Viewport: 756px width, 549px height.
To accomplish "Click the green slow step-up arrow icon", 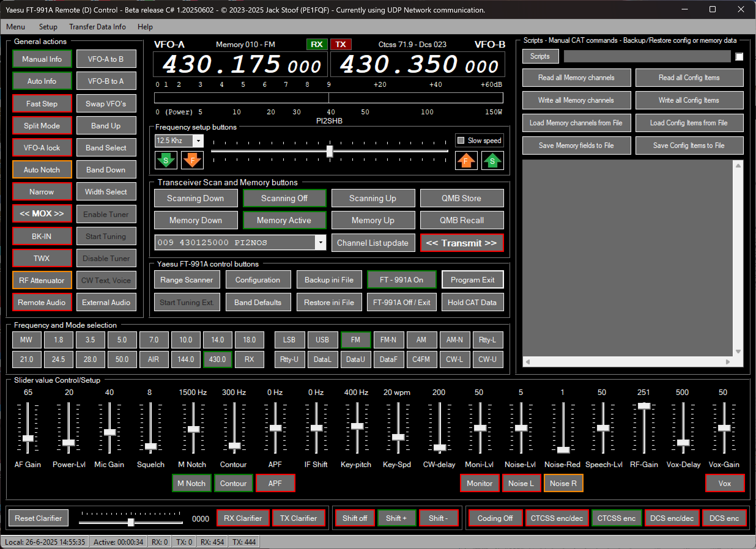I will pyautogui.click(x=492, y=161).
